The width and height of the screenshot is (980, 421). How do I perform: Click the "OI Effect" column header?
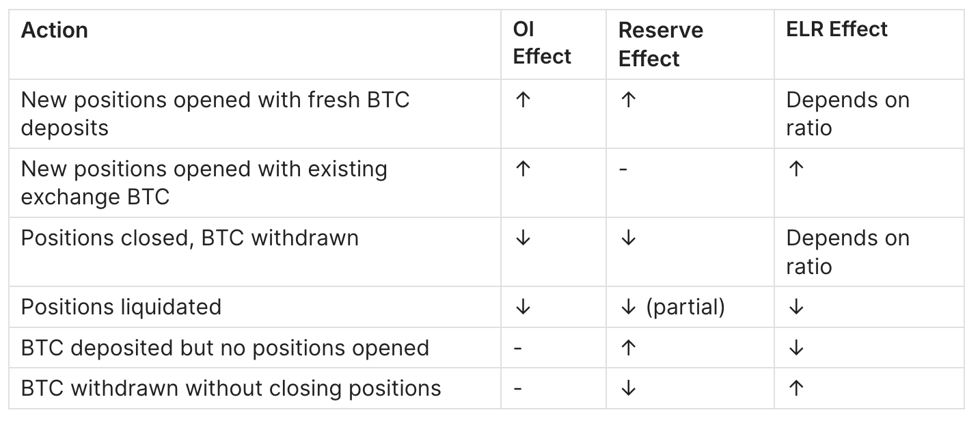pos(541,43)
